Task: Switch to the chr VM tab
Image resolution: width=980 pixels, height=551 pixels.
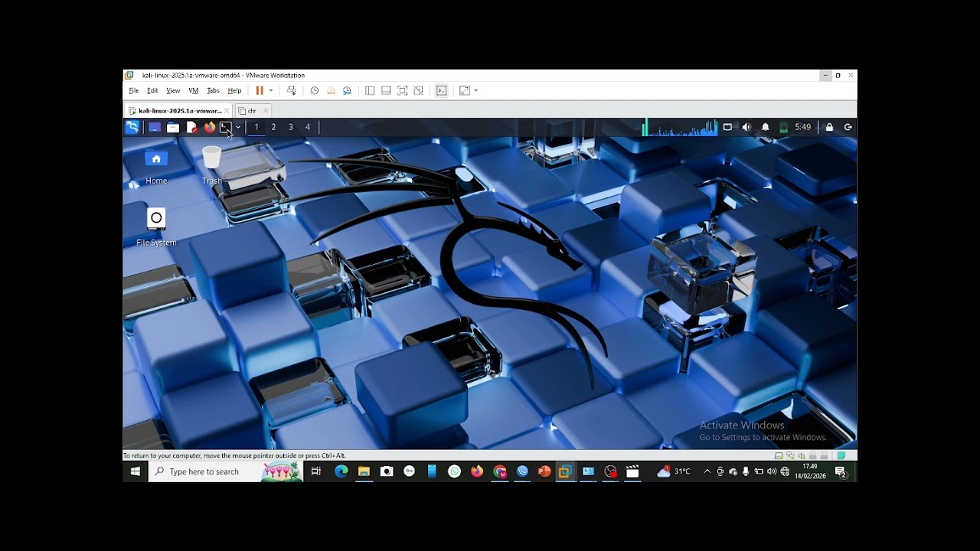Action: point(252,111)
